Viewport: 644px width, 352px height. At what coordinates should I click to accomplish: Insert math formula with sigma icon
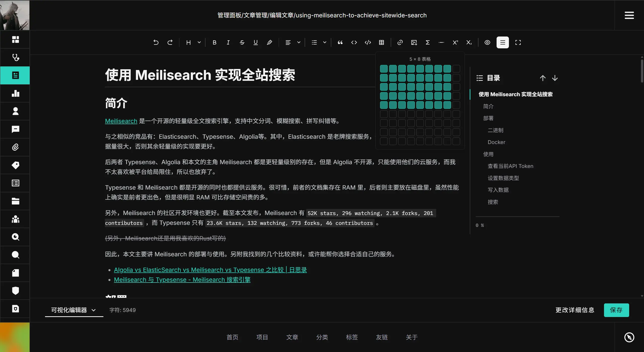coord(428,42)
